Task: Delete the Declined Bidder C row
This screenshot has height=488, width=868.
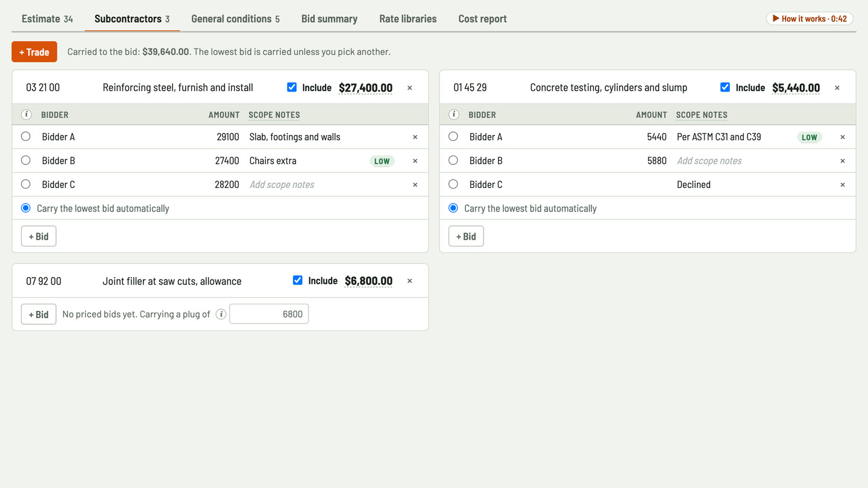Action: point(843,185)
